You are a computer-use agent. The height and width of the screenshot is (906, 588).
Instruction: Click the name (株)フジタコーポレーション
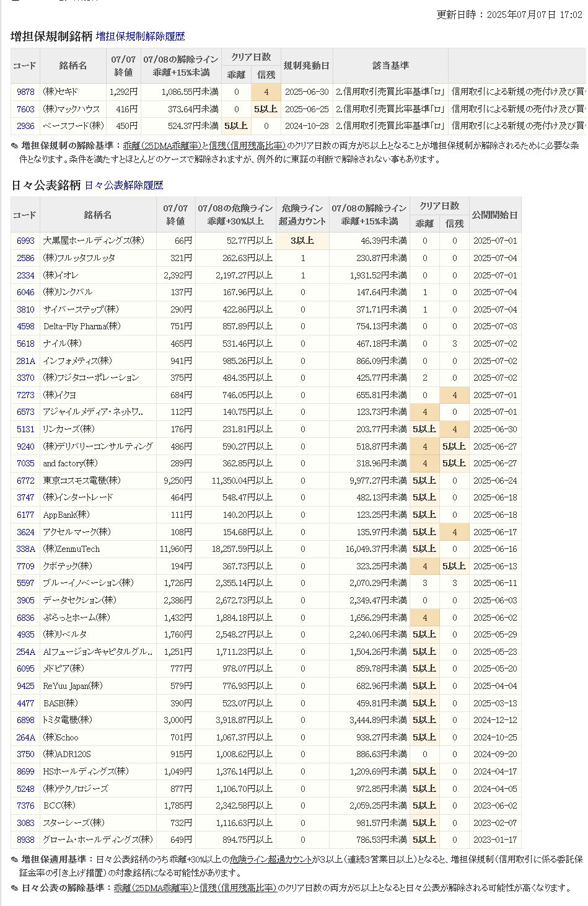91,378
